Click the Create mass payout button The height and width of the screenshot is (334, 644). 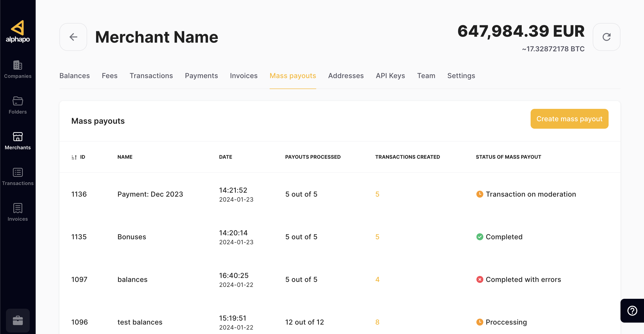tap(569, 119)
